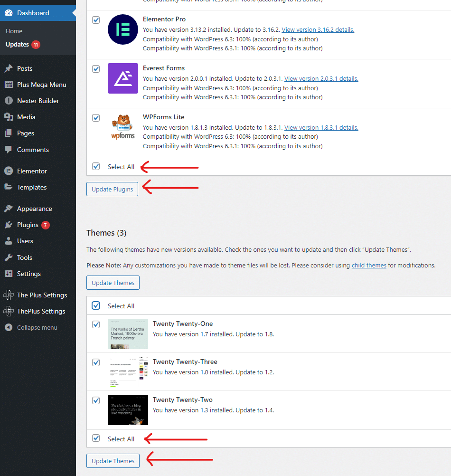Open Home under Dashboard
This screenshot has height=476, width=451.
(14, 31)
